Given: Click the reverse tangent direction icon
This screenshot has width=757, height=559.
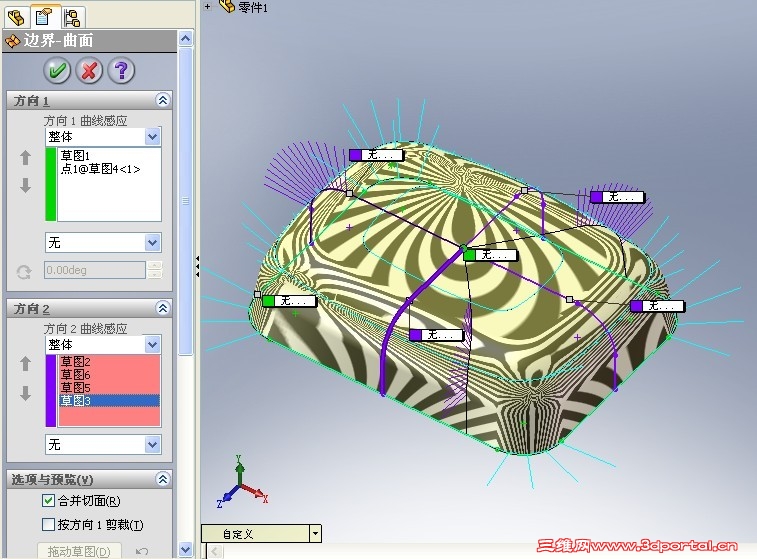Looking at the screenshot, I should [24, 272].
